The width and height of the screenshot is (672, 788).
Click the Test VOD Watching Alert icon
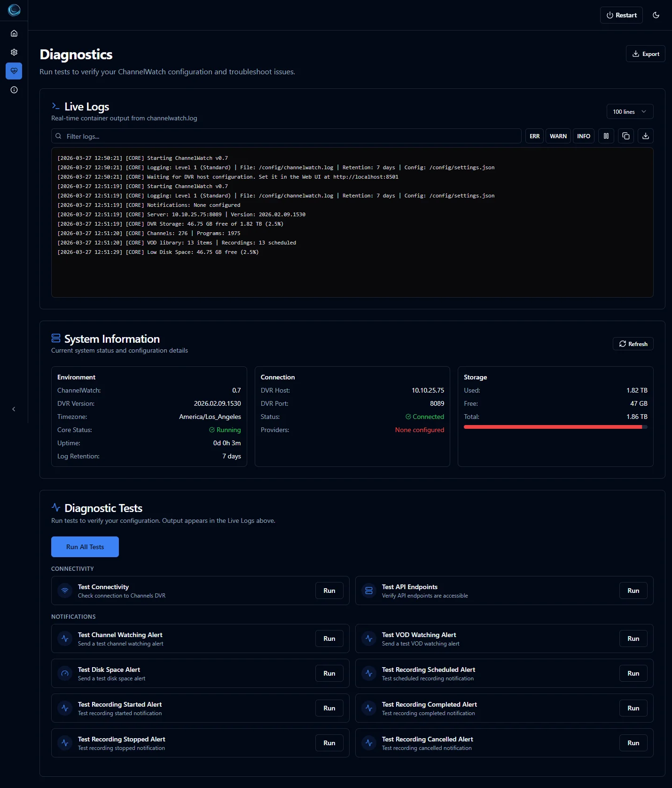click(369, 638)
